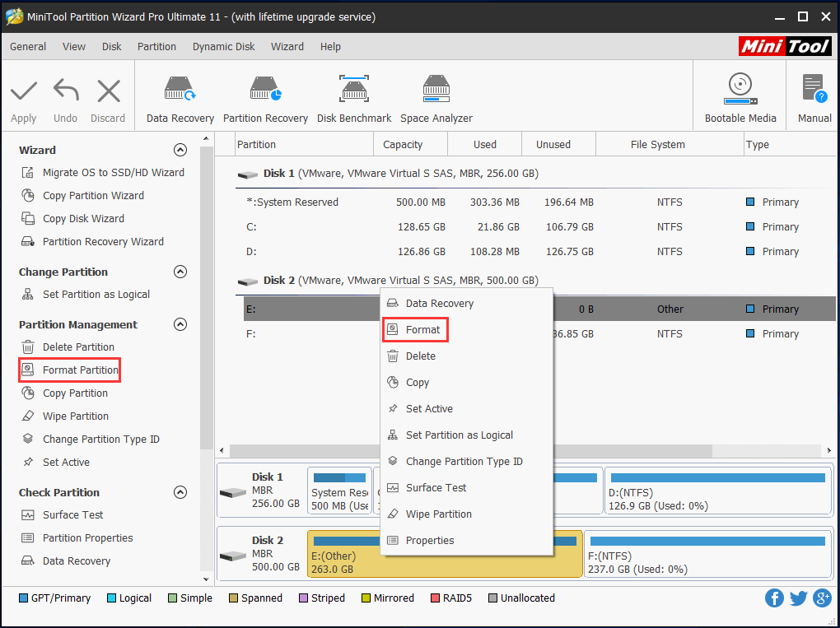Sort by the Capacity column header
The image size is (840, 628).
pos(410,145)
